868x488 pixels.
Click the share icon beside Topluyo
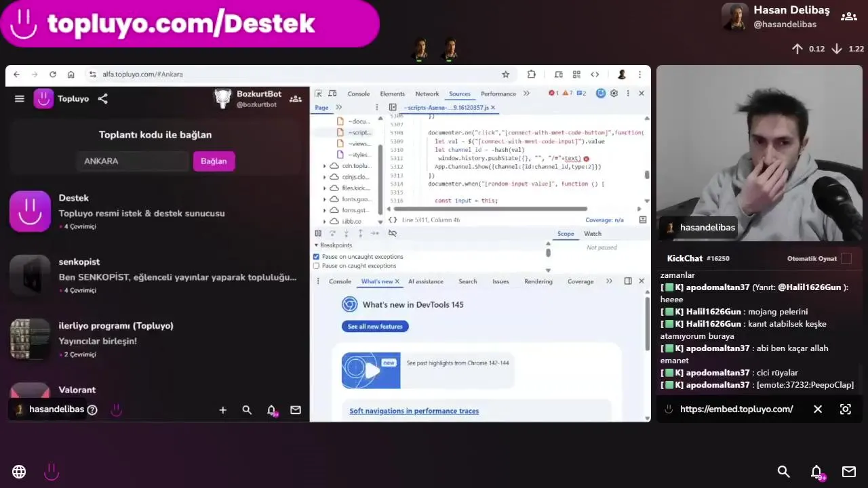(102, 99)
